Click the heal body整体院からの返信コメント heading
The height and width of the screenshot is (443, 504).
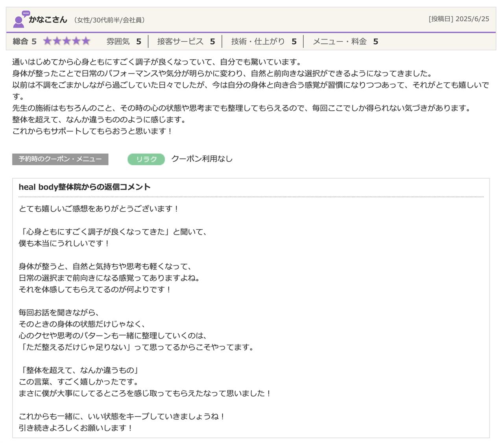click(x=85, y=187)
